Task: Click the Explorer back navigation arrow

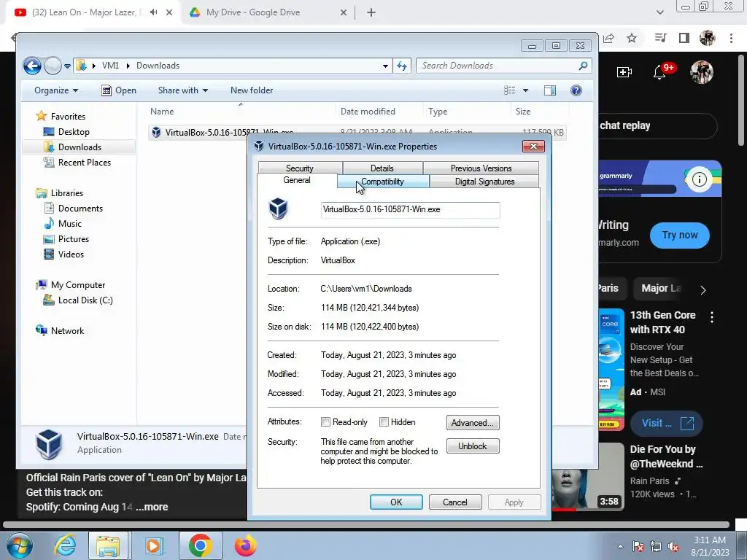Action: point(32,66)
